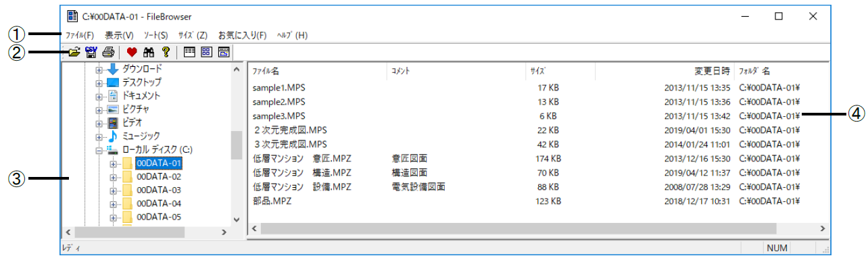Click the open folder toolbar icon
Screen dimensions: 868x258
coord(74,51)
